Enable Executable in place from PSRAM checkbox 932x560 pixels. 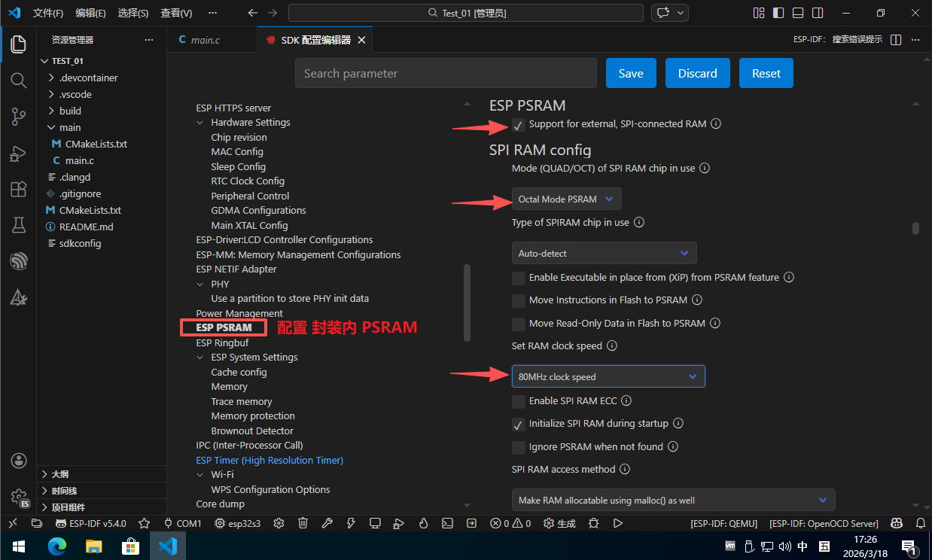(519, 278)
